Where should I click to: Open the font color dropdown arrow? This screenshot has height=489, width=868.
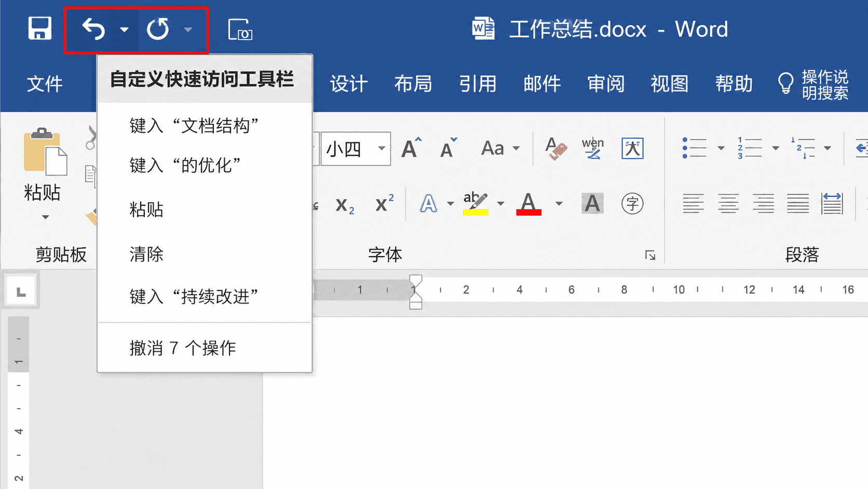(559, 204)
